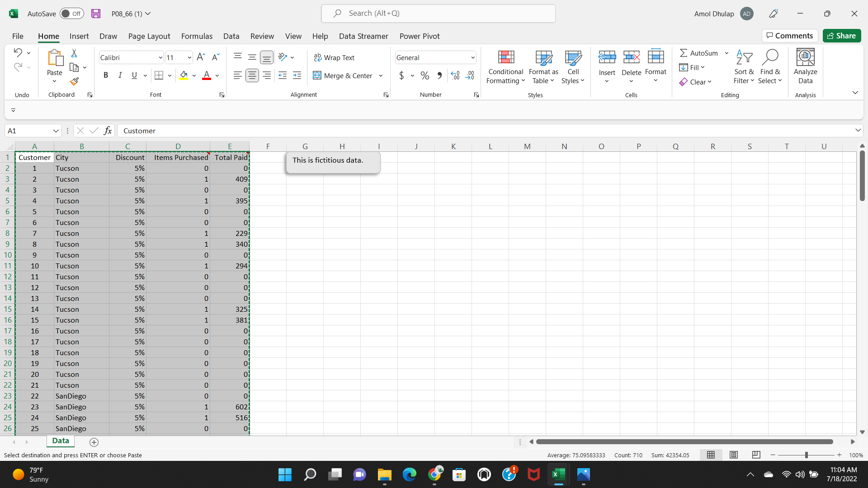Open Microsoft Edge from the taskbar
Screen dimensions: 868x488
tap(409, 474)
